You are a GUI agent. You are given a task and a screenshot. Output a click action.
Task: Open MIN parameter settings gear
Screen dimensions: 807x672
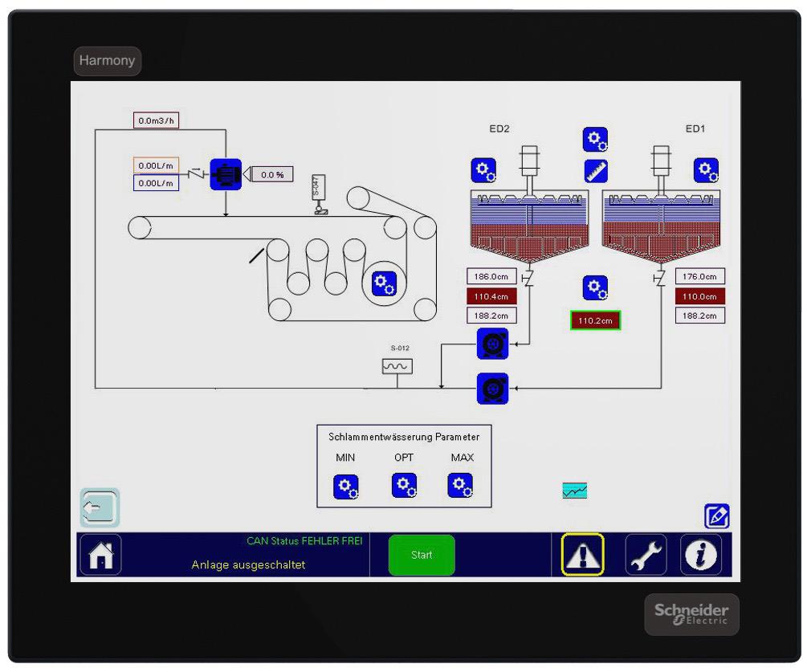(346, 487)
